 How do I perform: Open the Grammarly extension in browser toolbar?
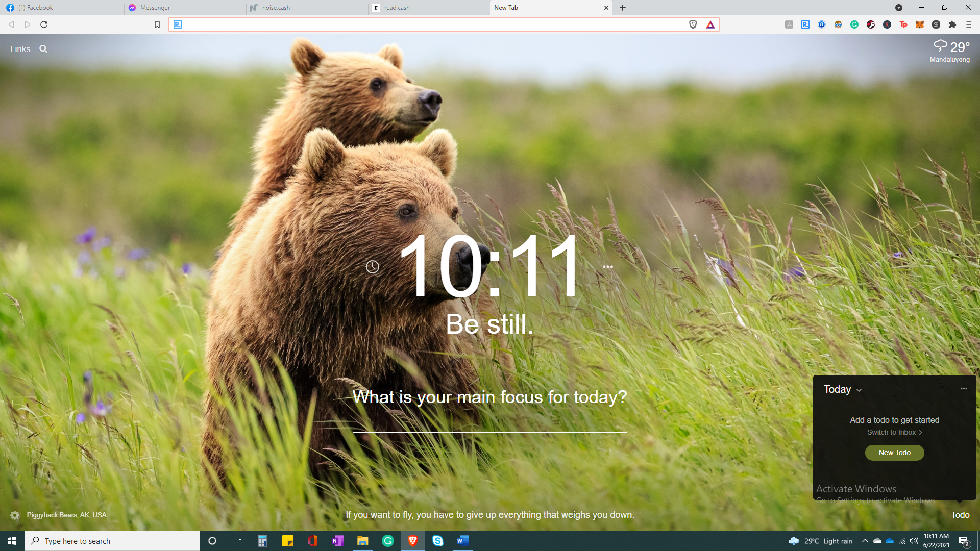[x=854, y=24]
